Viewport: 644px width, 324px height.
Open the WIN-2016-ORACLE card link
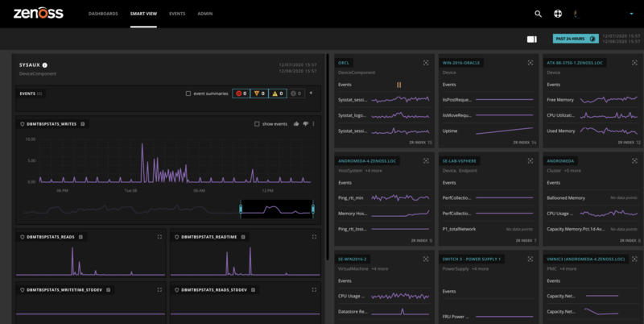pyautogui.click(x=460, y=63)
